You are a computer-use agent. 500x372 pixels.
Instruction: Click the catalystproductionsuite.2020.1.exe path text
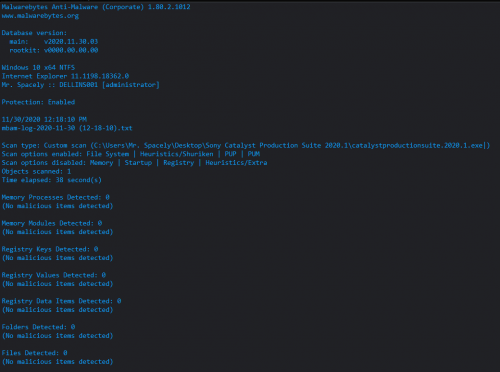[x=417, y=145]
